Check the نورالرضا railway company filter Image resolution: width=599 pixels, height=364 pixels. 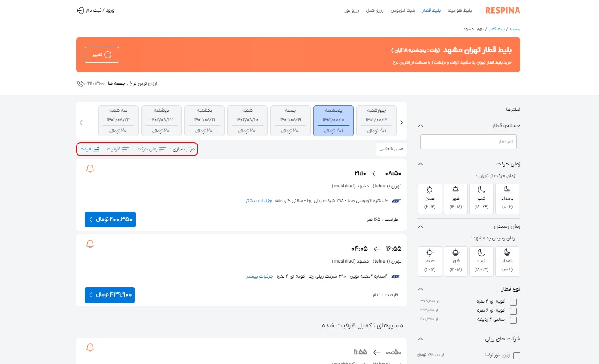[517, 355]
